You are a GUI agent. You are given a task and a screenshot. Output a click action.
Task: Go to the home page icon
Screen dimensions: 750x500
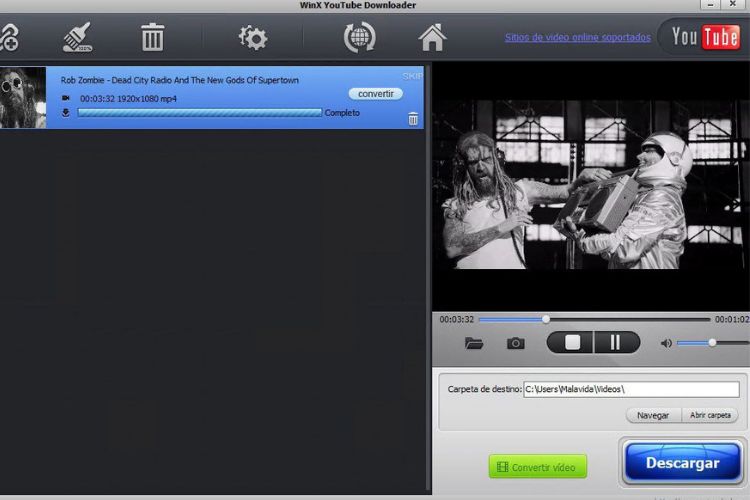pos(432,37)
